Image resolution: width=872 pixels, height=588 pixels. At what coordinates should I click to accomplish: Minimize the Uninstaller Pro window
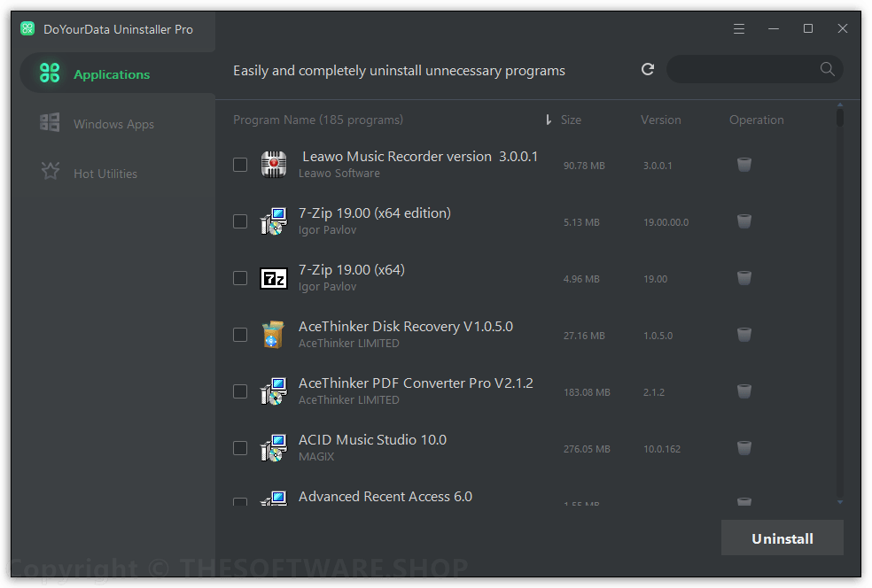coord(773,29)
